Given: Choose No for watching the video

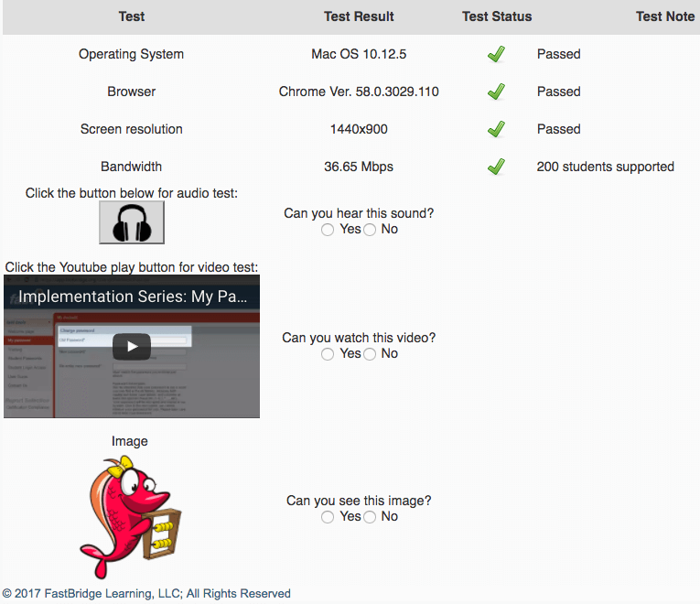Looking at the screenshot, I should click(370, 354).
